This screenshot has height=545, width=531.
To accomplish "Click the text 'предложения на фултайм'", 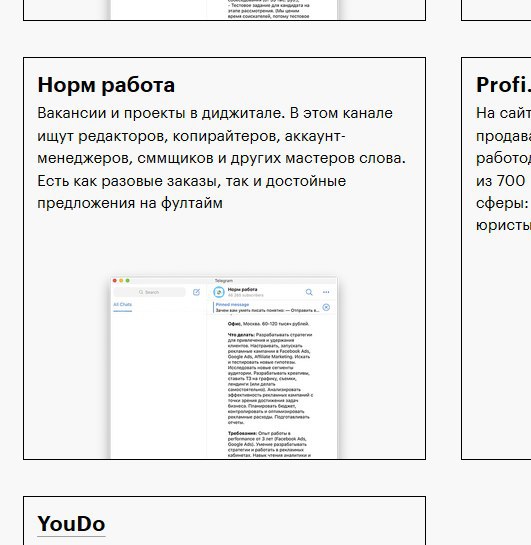I will (130, 203).
